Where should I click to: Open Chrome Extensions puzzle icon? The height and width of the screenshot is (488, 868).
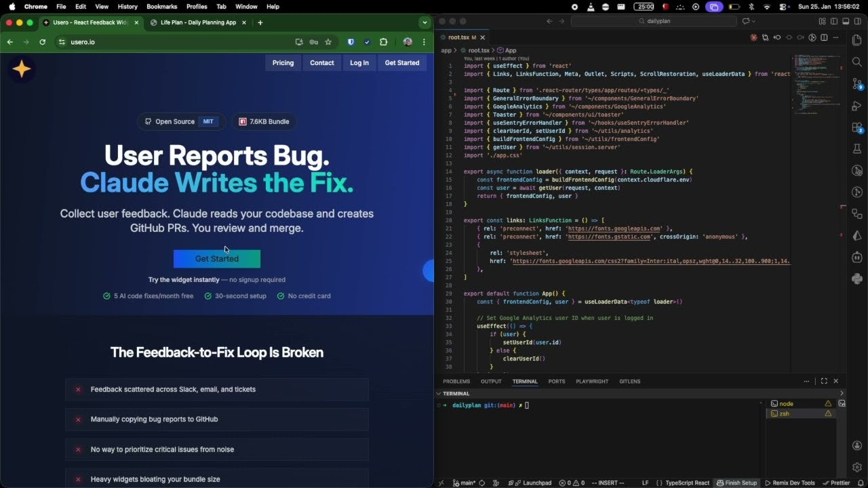384,42
